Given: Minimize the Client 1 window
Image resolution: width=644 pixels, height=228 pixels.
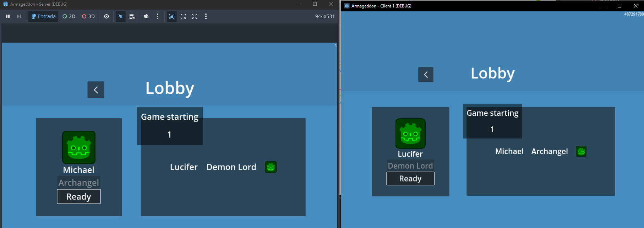Looking at the screenshot, I should click(x=603, y=6).
